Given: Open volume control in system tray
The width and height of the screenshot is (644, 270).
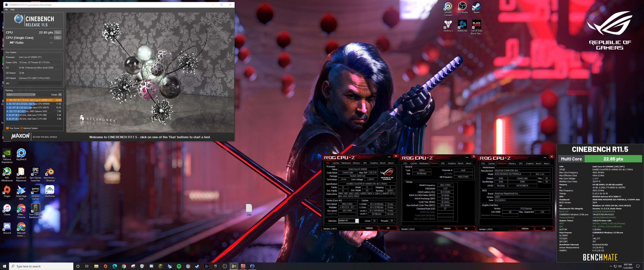Looking at the screenshot, I should click(x=619, y=266).
